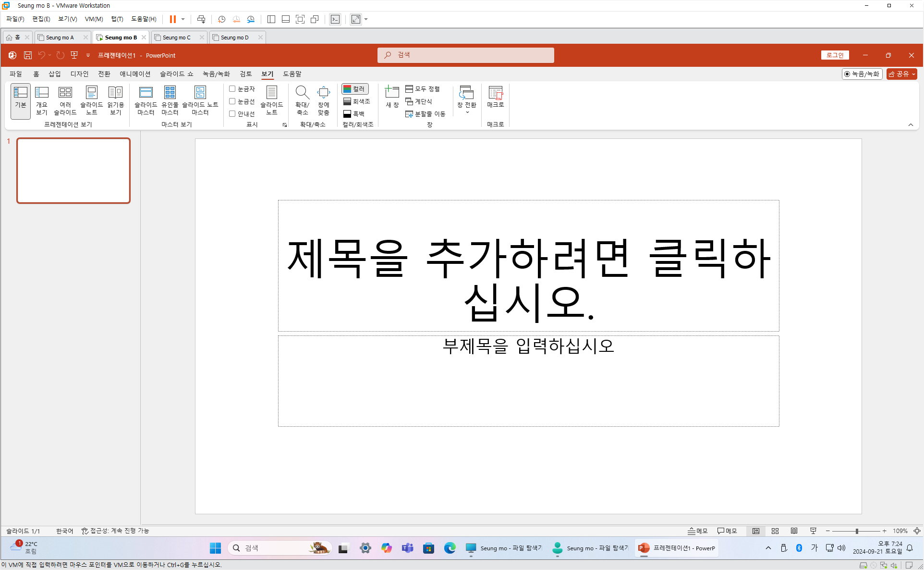Enable the Guides (안내선) checkbox

[232, 114]
